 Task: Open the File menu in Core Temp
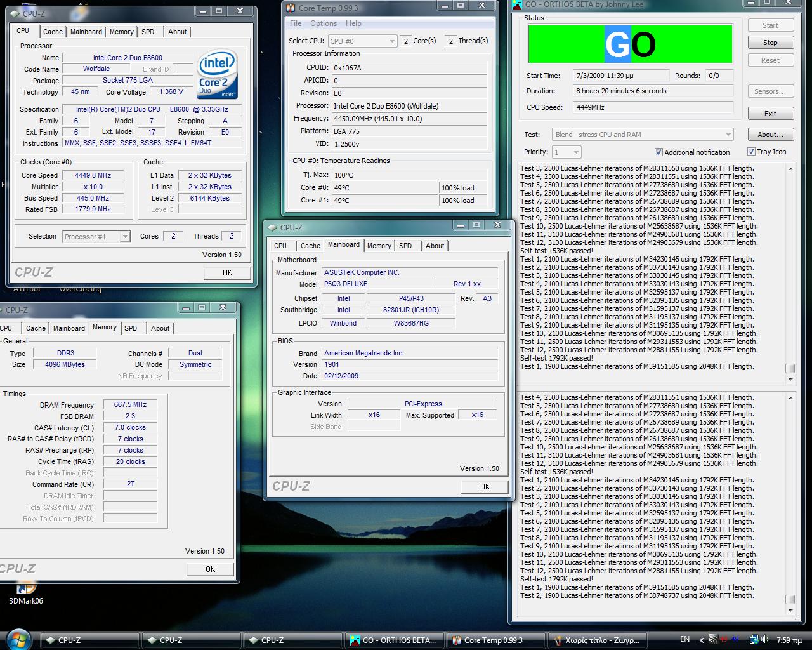(296, 23)
